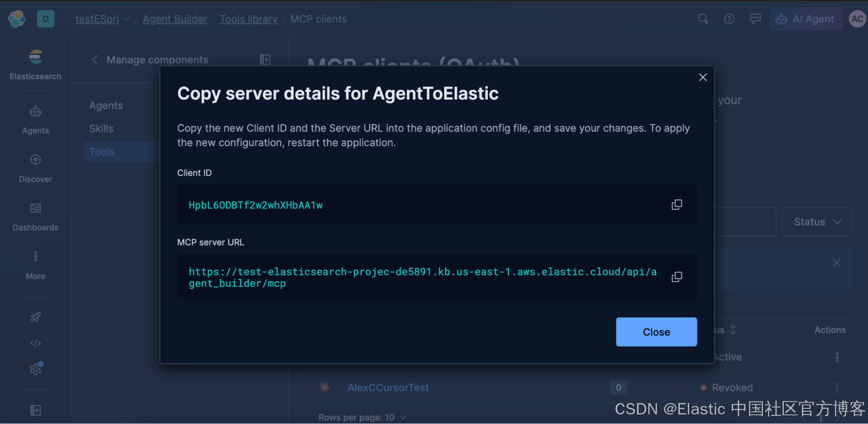
Task: Select the MCP server URL text
Action: click(x=422, y=277)
